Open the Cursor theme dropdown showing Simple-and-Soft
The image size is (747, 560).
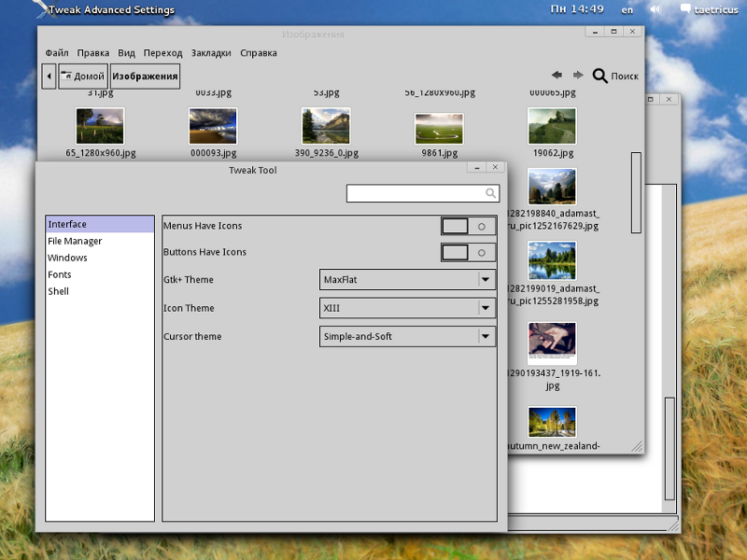[x=407, y=336]
